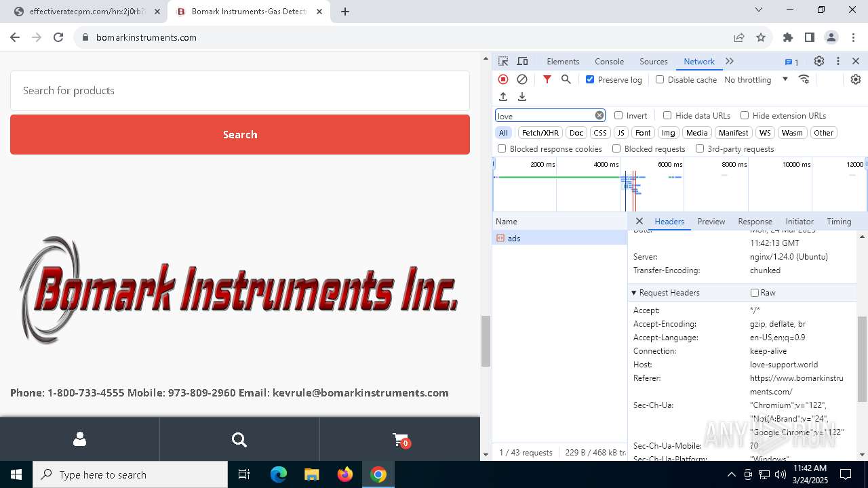Import HAR file upload icon

point(503,97)
